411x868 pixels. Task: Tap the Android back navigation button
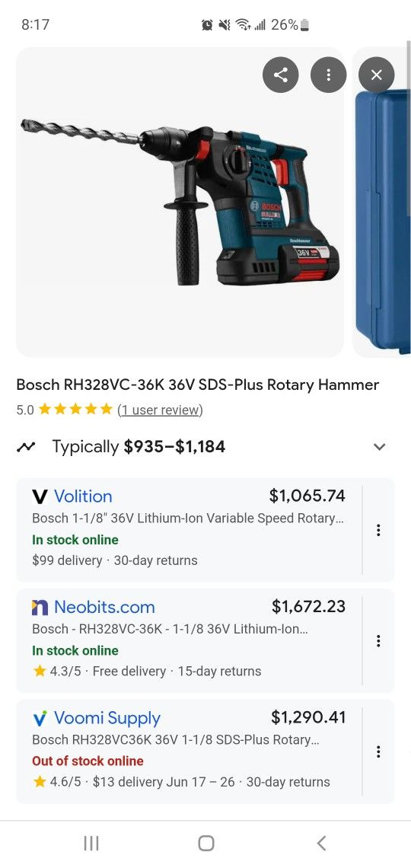click(x=321, y=843)
